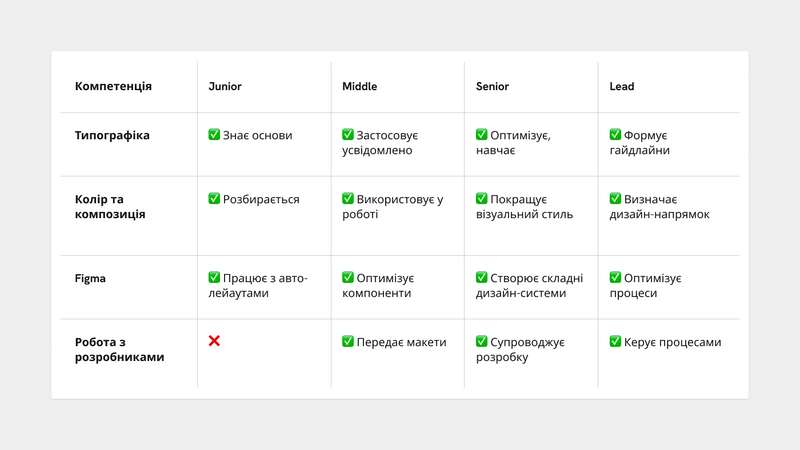Click the checkbox icon next to Оптимізує процеси

coord(615,278)
